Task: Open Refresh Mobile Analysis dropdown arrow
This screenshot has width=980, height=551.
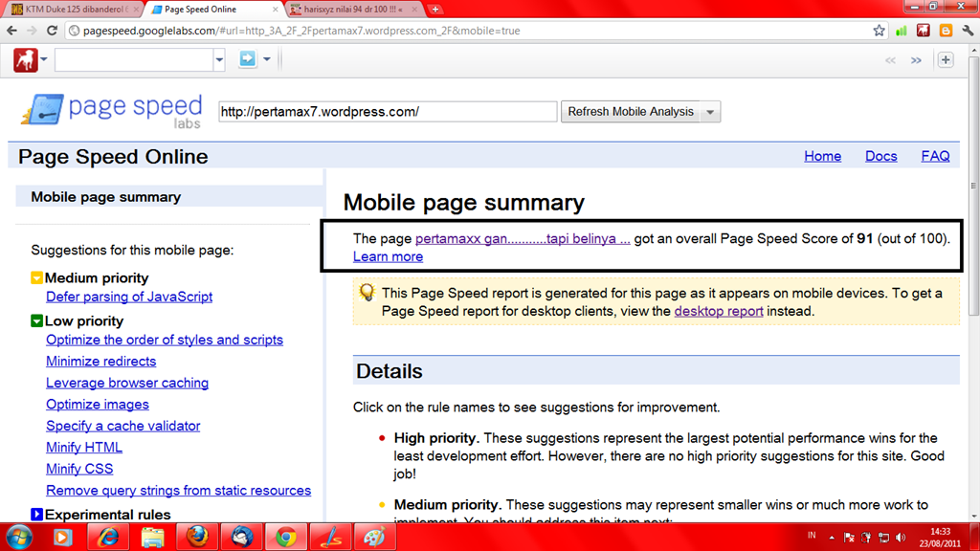Action: pos(710,112)
